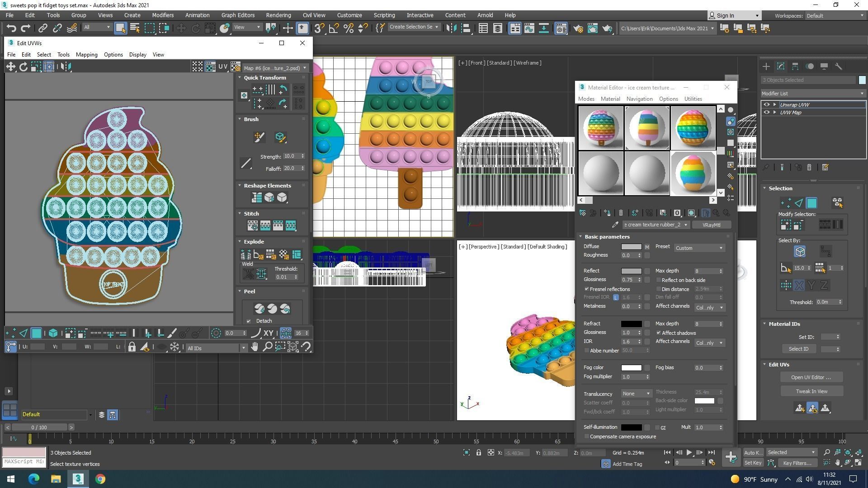Click the material eyedropper pick tool
This screenshot has height=488, width=868.
(x=615, y=225)
